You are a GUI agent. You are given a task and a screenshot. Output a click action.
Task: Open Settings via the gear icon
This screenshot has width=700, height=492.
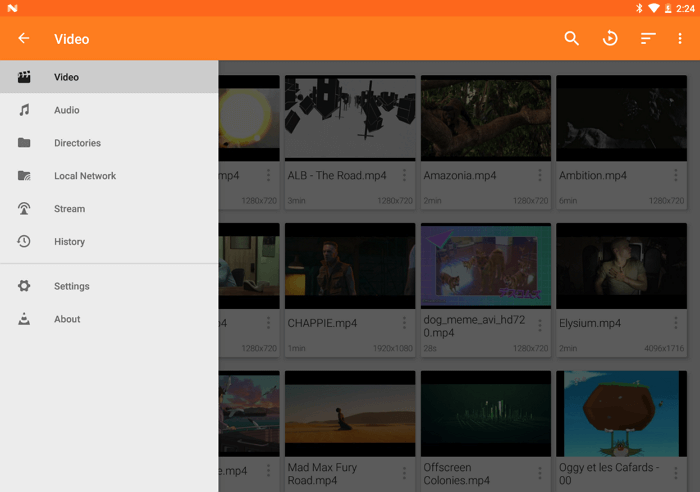pyautogui.click(x=24, y=286)
